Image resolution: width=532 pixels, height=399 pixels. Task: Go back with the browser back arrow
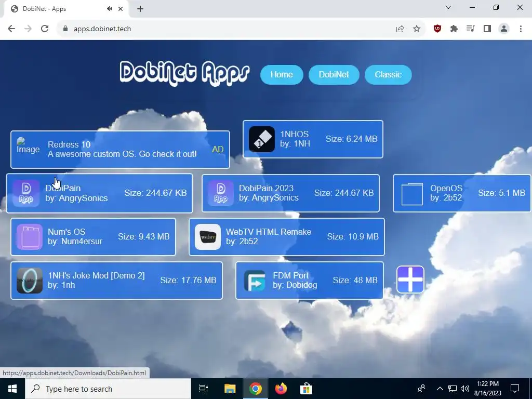click(x=11, y=29)
